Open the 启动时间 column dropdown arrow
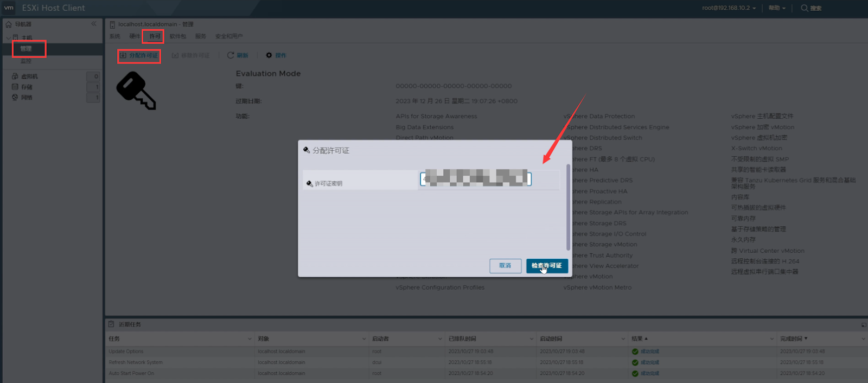This screenshot has width=868, height=383. tap(623, 339)
